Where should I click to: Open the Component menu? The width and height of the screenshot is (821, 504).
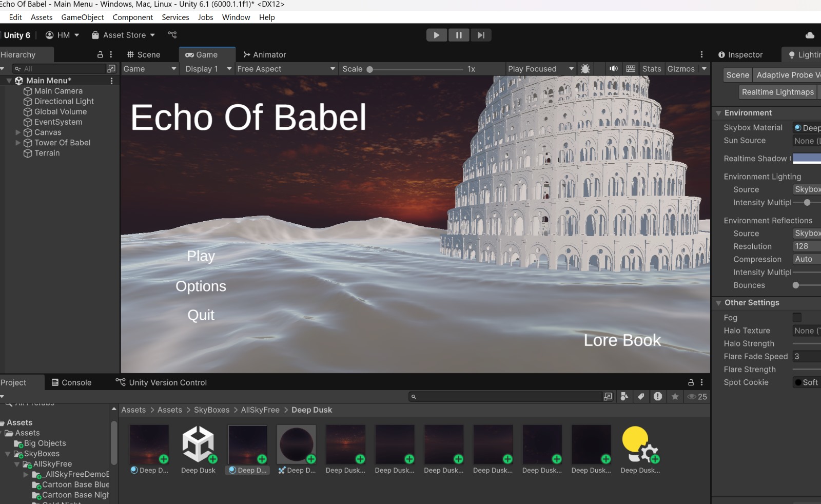[133, 17]
